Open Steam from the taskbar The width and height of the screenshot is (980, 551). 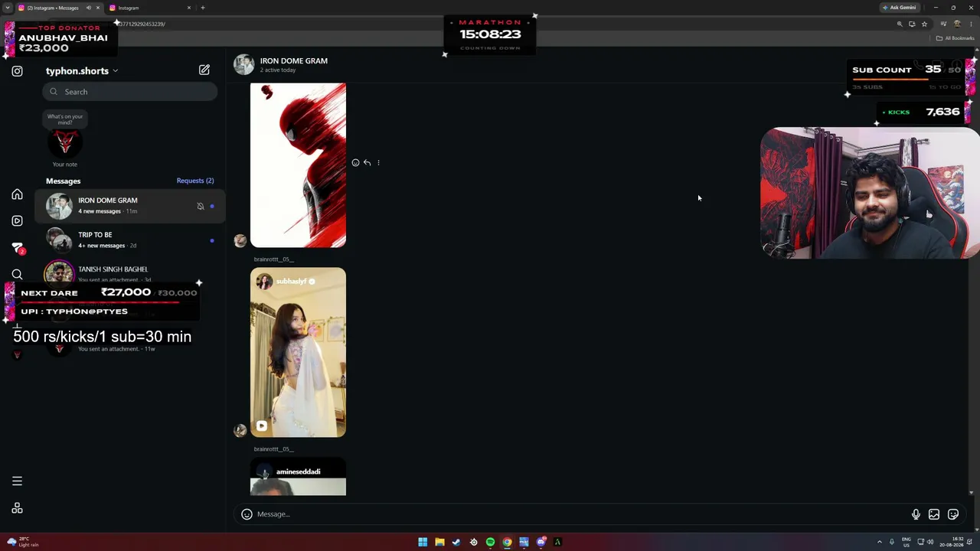coord(456,542)
